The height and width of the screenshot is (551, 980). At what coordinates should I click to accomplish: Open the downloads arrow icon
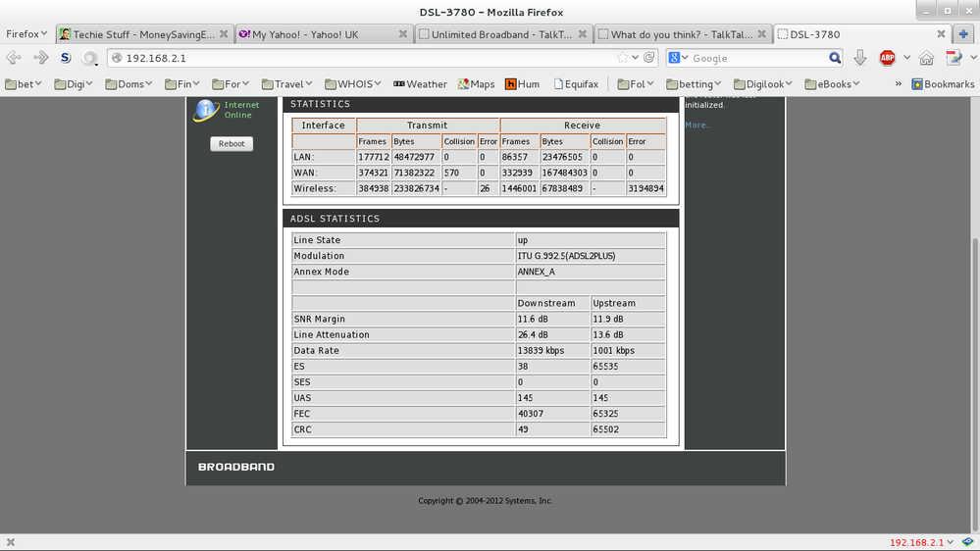pos(860,58)
